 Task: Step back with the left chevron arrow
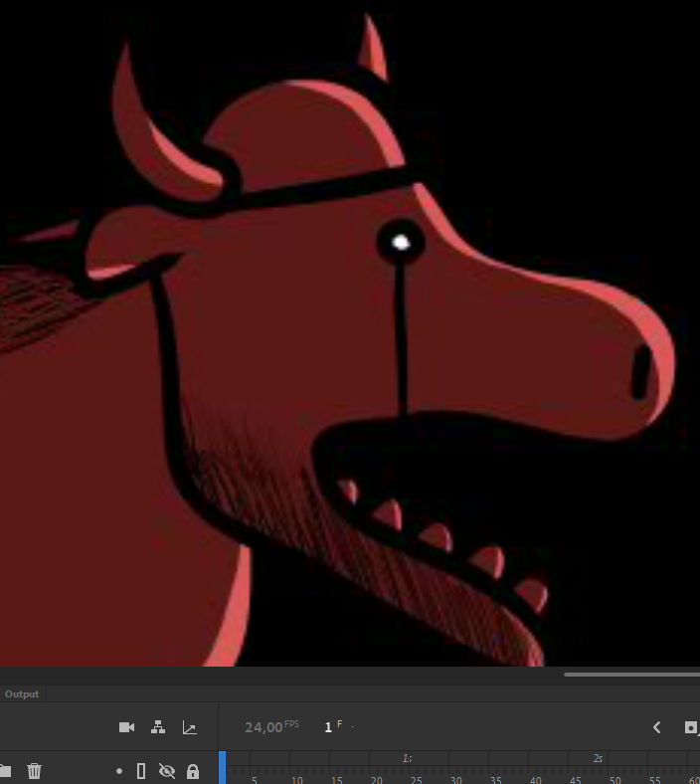[657, 727]
